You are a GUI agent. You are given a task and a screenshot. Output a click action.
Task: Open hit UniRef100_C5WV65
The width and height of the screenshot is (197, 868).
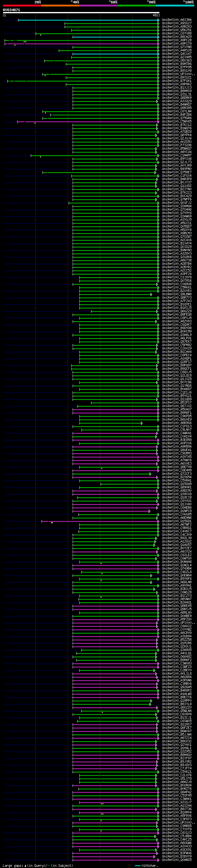click(x=176, y=122)
